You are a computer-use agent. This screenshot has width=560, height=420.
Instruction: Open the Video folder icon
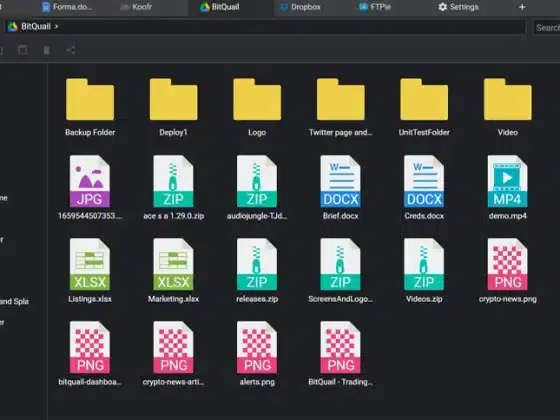click(x=508, y=99)
